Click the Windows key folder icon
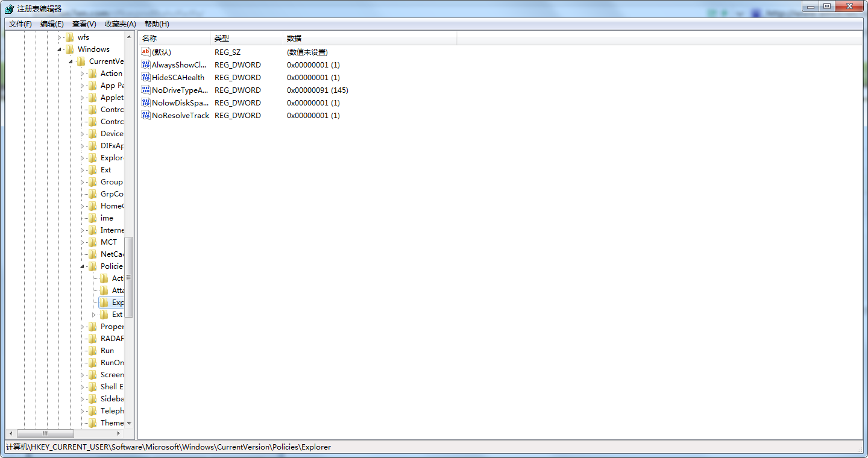This screenshot has width=868, height=458. click(69, 49)
